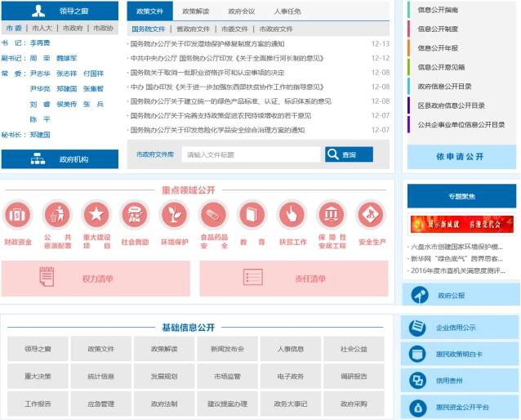Viewport: 521px width, 420px height.
Task: Click the 扶贫工作 hand icon
Action: [x=292, y=215]
